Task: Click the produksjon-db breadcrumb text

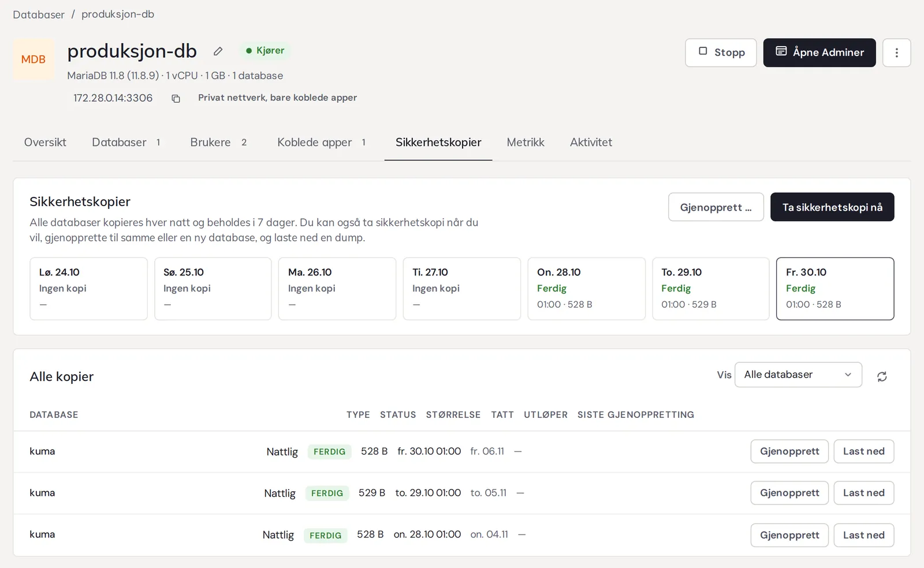Action: pyautogui.click(x=118, y=14)
